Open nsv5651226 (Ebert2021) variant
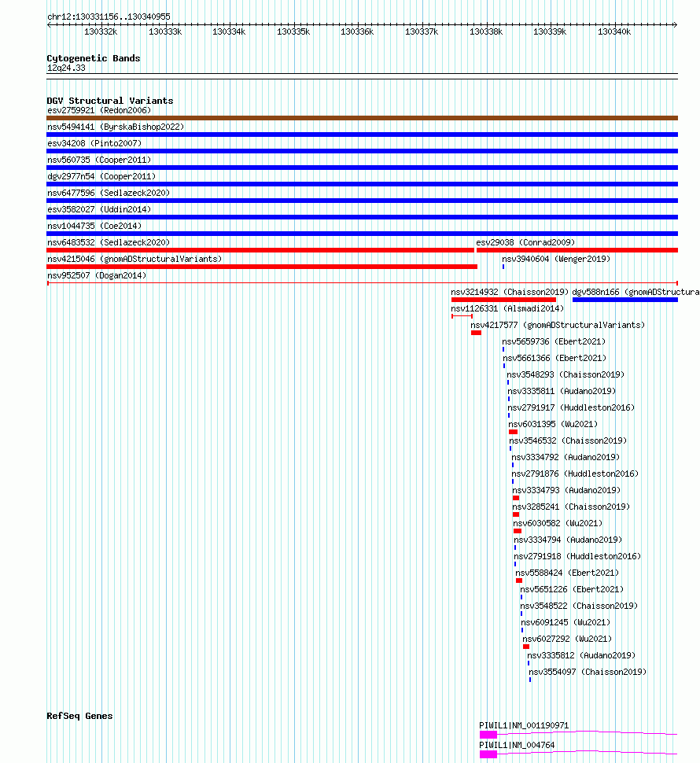This screenshot has width=700, height=763. [x=572, y=590]
